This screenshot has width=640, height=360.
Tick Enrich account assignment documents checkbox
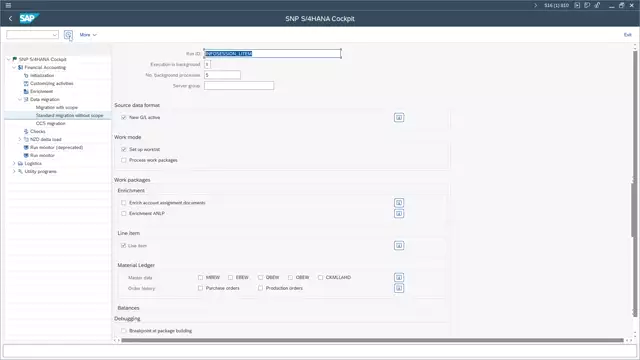click(124, 203)
